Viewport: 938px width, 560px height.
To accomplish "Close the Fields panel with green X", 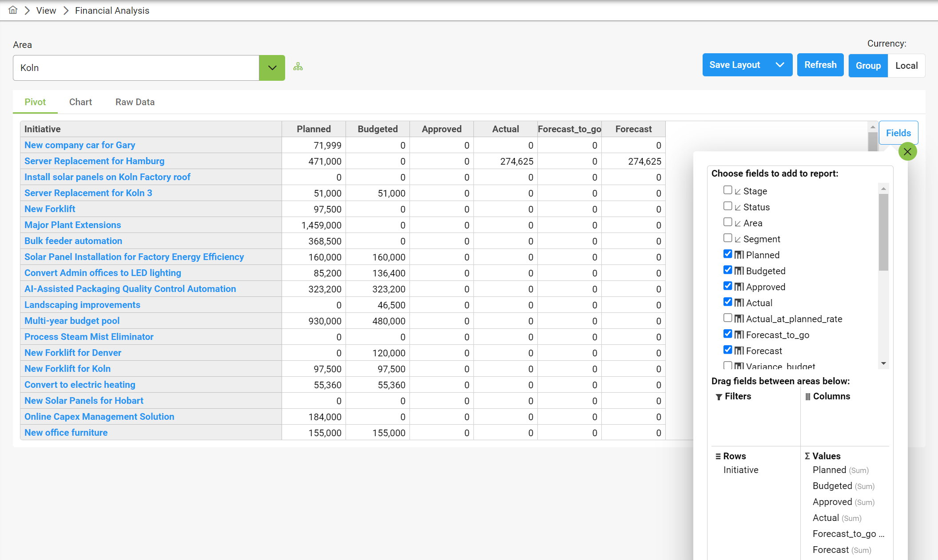I will coord(907,152).
